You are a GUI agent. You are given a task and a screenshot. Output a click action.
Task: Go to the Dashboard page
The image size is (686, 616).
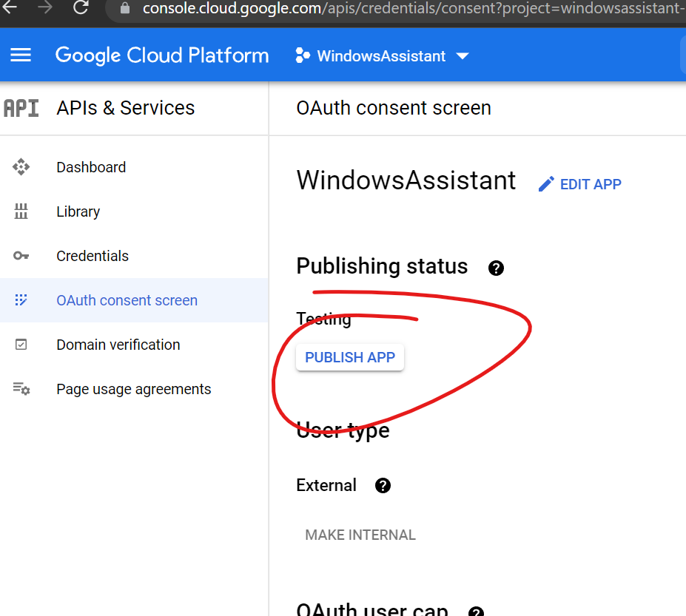(x=91, y=167)
